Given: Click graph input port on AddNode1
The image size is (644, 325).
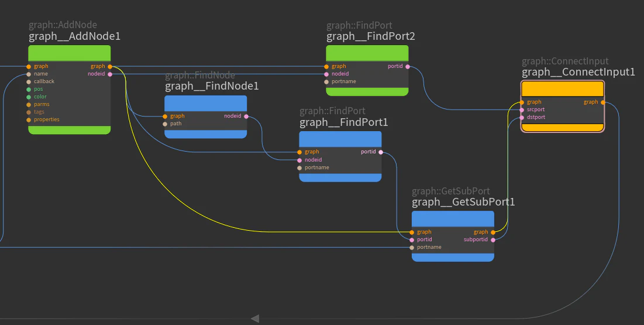Looking at the screenshot, I should (29, 67).
